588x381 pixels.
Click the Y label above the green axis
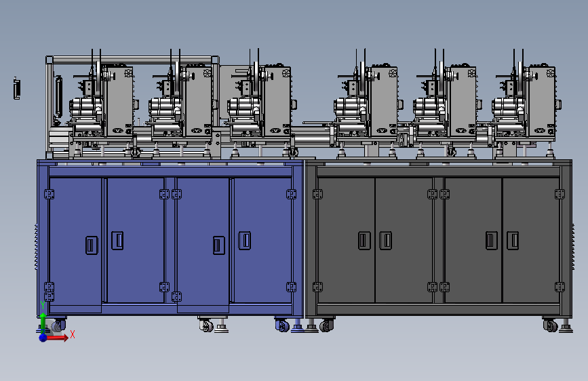click(x=42, y=305)
